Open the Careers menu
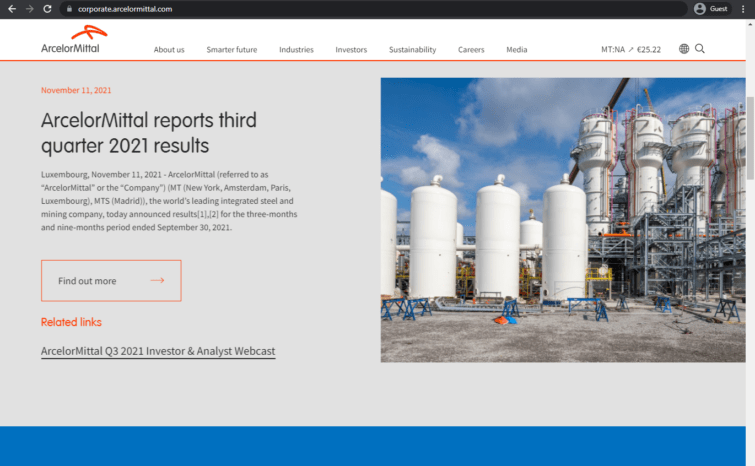Image resolution: width=755 pixels, height=466 pixels. [x=471, y=50]
